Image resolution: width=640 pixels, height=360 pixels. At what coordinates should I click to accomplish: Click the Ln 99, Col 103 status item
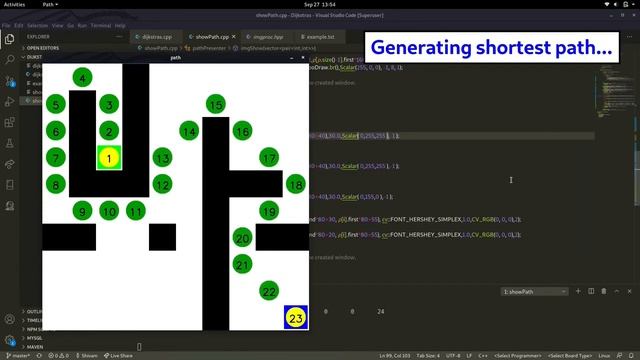(x=395, y=356)
